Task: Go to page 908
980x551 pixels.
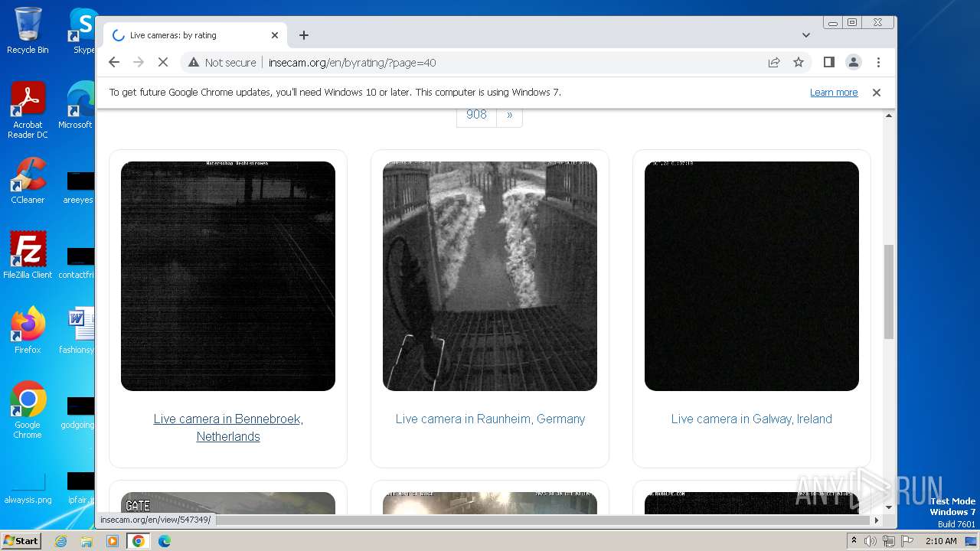Action: 476,115
